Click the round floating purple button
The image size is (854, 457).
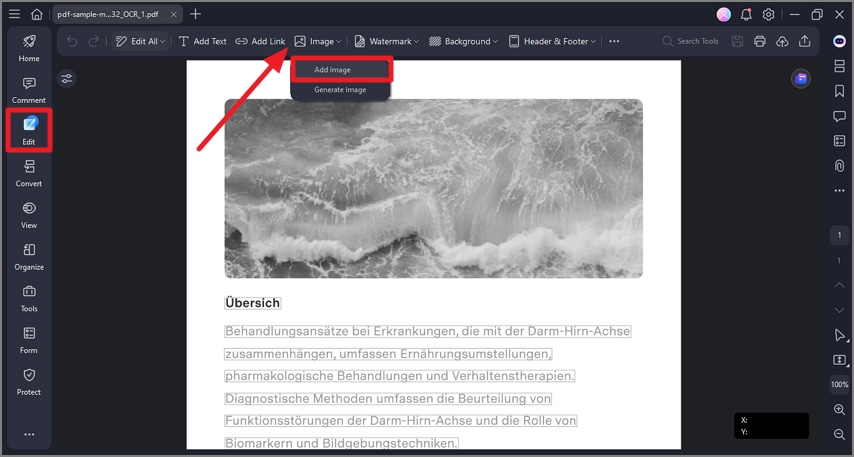coord(801,79)
